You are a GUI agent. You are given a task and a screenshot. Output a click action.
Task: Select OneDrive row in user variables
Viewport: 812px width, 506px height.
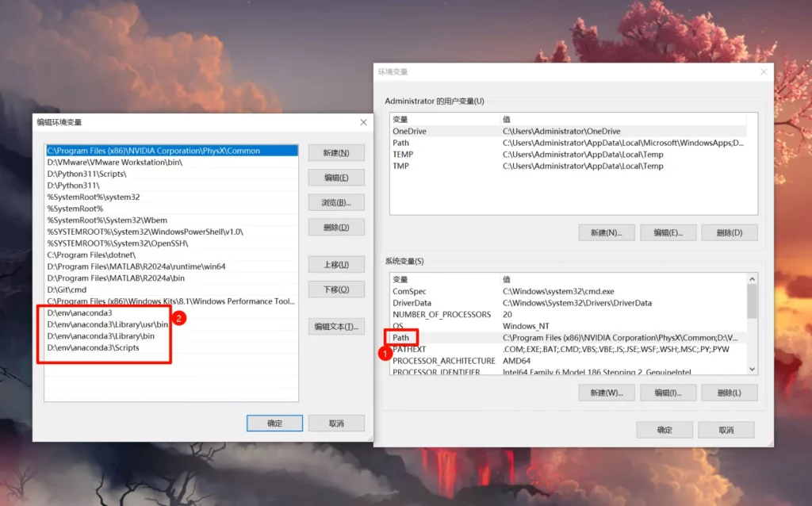coord(409,131)
